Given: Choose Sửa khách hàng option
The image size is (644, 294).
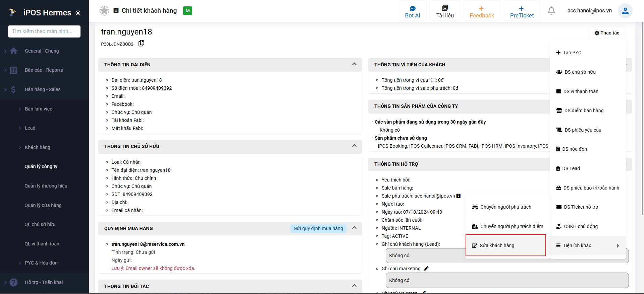Looking at the screenshot, I should pos(506,245).
